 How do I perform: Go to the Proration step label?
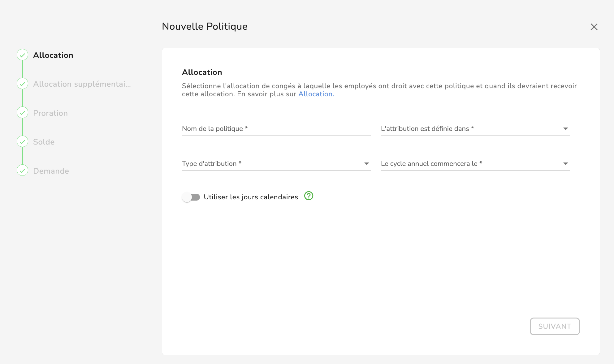click(50, 113)
